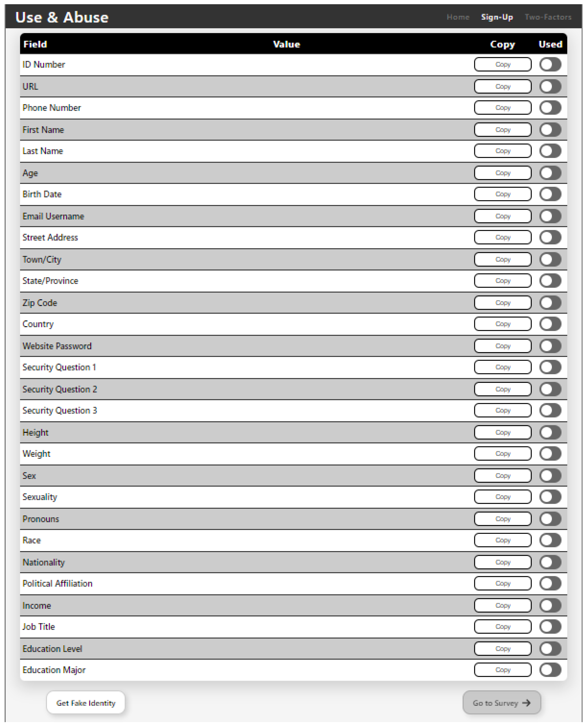Mark Email Username as used

(x=550, y=216)
